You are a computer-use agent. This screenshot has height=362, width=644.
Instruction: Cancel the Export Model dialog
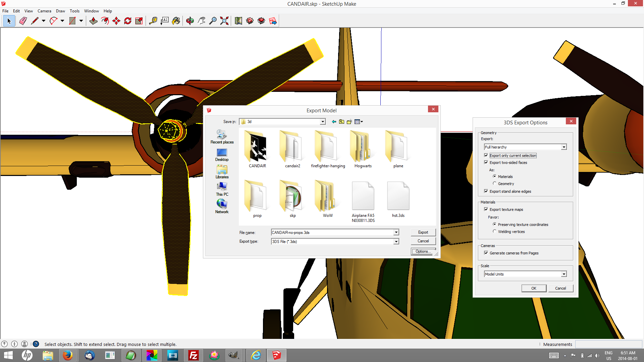423,241
